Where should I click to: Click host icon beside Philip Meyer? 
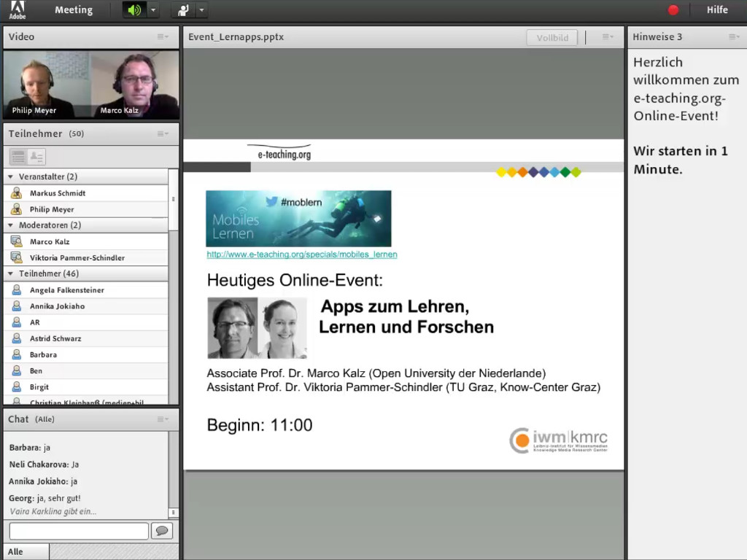tap(17, 209)
